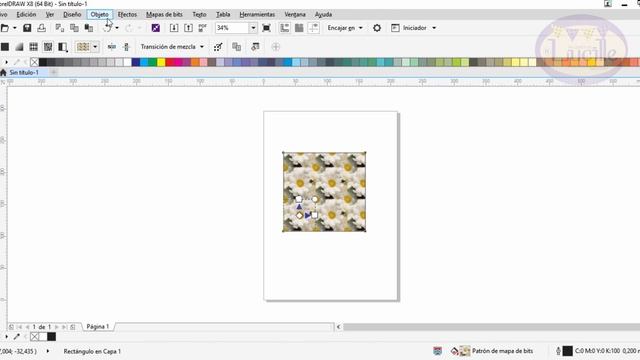Screen dimensions: 640x360
Task: Click the transform with object icon
Action: 218,47
